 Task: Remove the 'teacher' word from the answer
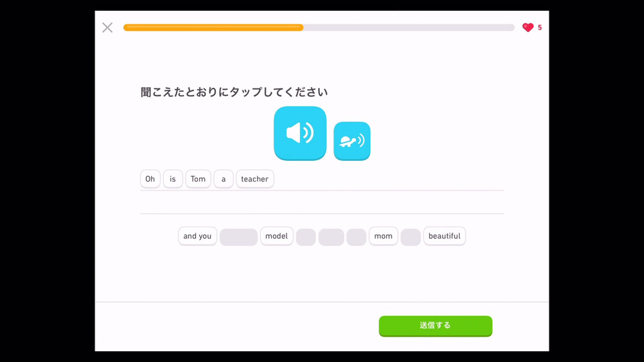(255, 179)
